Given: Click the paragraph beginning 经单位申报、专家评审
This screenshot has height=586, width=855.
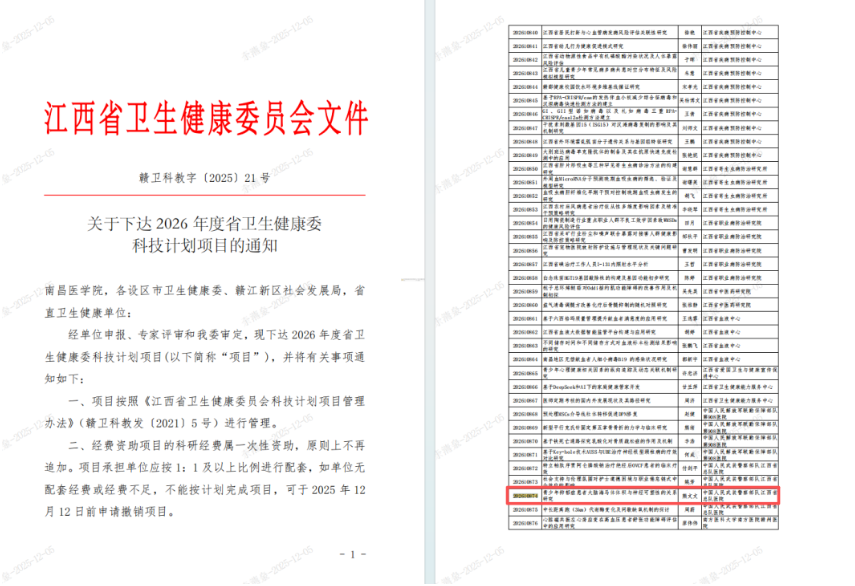Looking at the screenshot, I should pos(215,334).
